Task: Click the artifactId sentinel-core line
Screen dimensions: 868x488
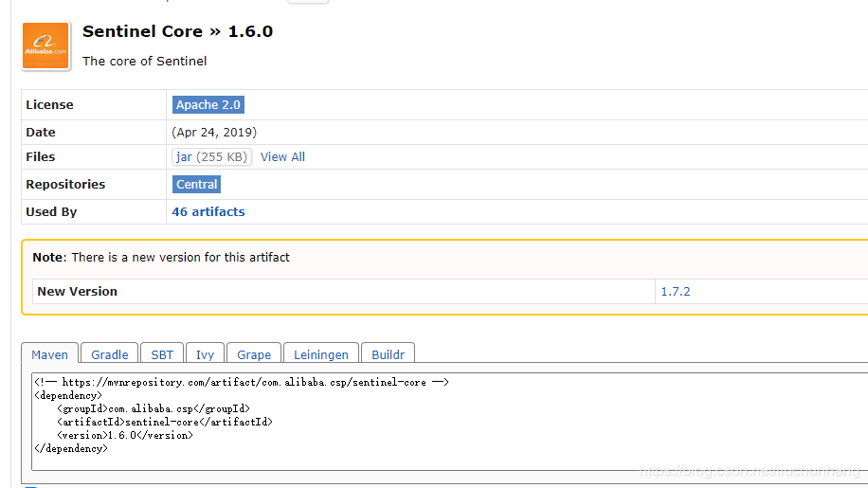Action: [x=165, y=423]
